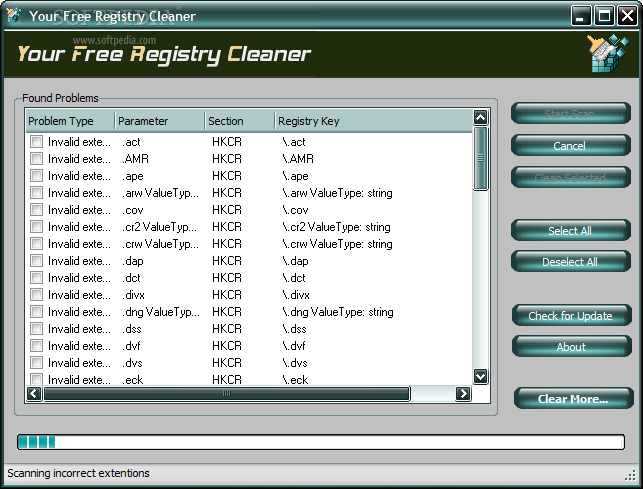The height and width of the screenshot is (489, 643).
Task: Click the \.divx registry key text
Action: (x=296, y=295)
